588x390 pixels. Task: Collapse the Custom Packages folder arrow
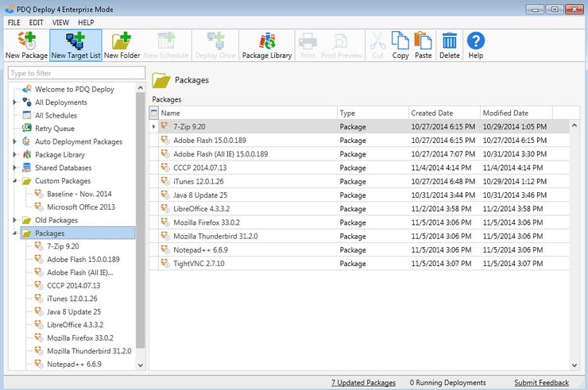[x=14, y=181]
